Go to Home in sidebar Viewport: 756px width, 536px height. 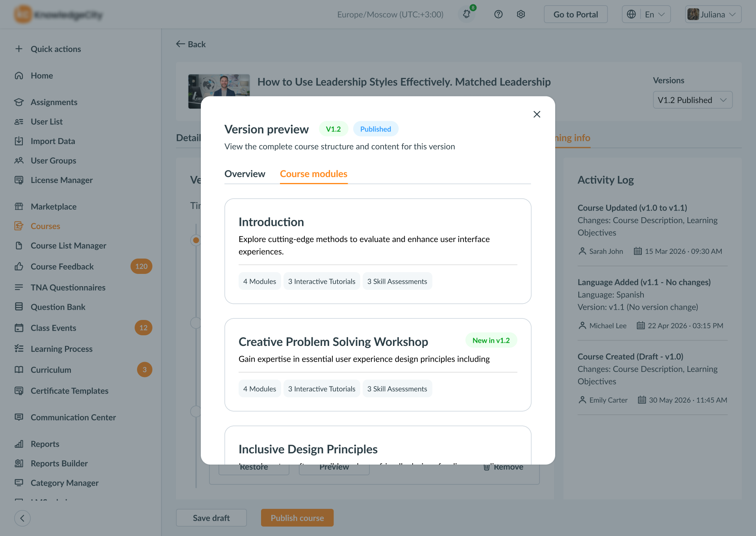tap(42, 76)
